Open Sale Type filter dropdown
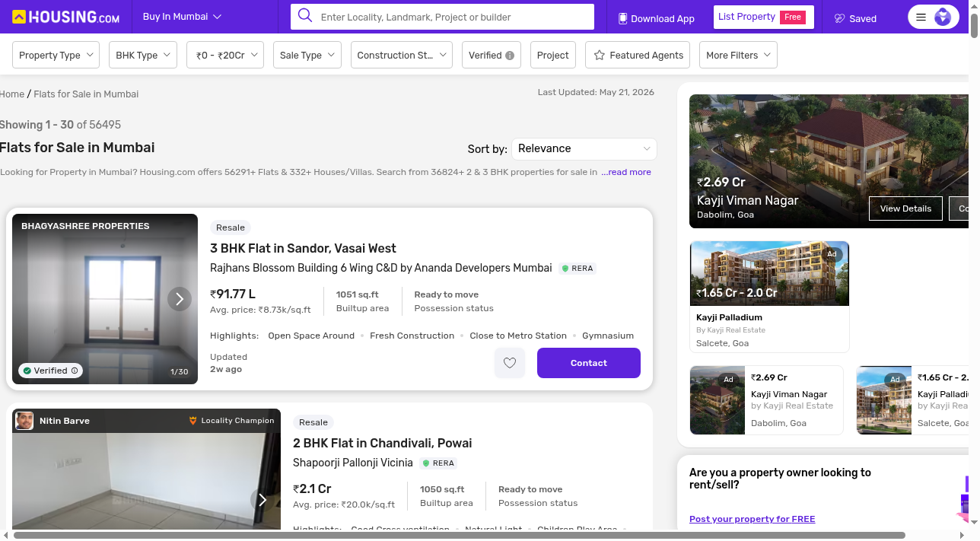Viewport: 980px width, 541px height. click(307, 56)
